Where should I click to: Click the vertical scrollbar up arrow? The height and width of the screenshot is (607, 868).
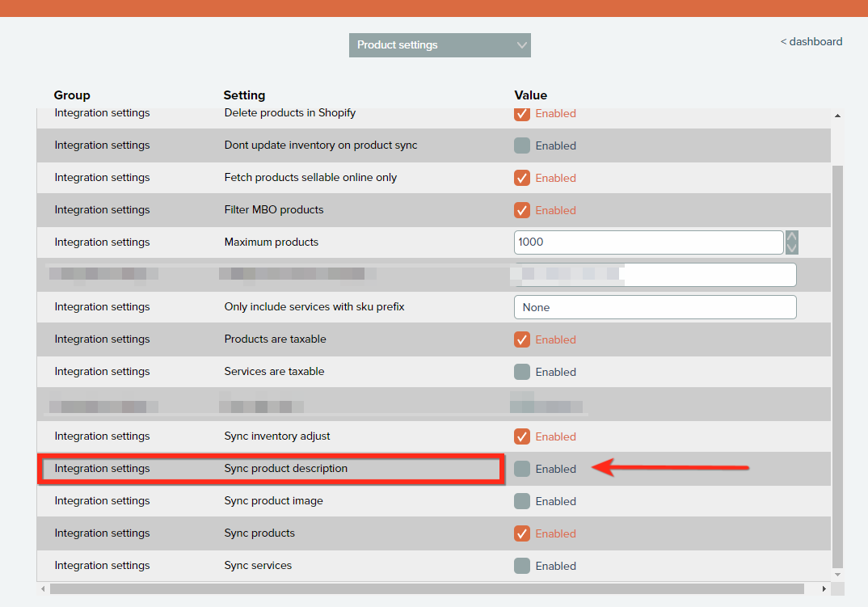click(837, 116)
